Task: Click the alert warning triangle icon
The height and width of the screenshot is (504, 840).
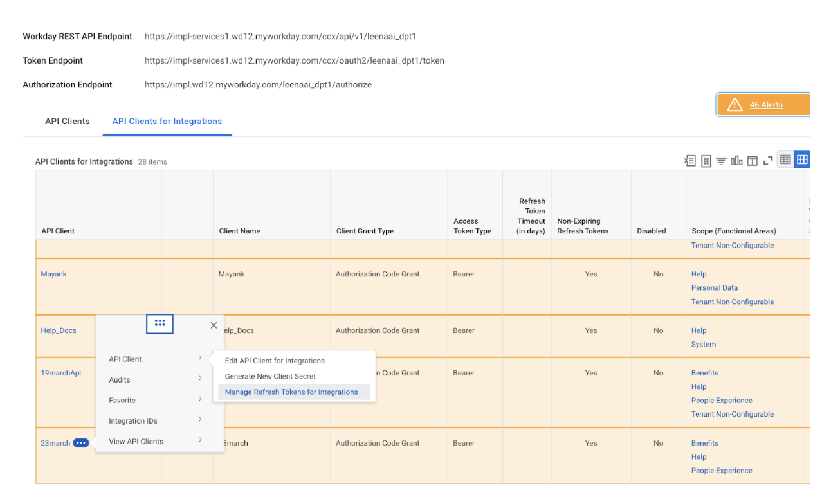Action: 735,105
